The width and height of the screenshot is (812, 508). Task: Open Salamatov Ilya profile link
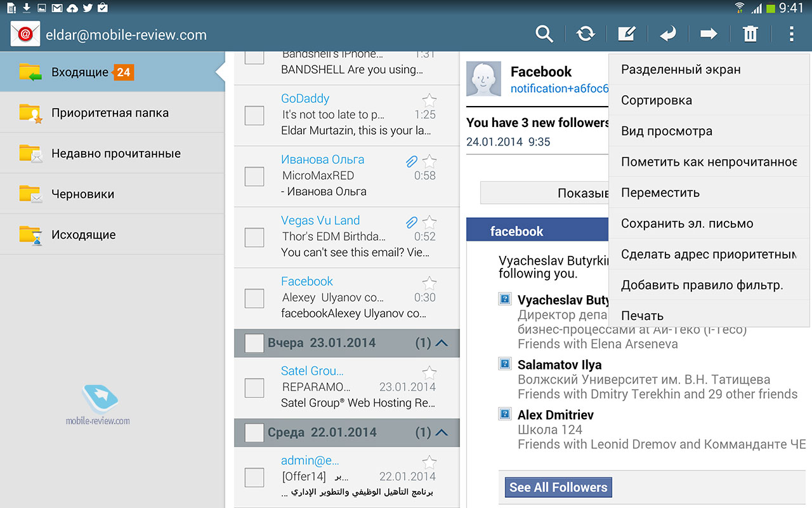point(560,365)
